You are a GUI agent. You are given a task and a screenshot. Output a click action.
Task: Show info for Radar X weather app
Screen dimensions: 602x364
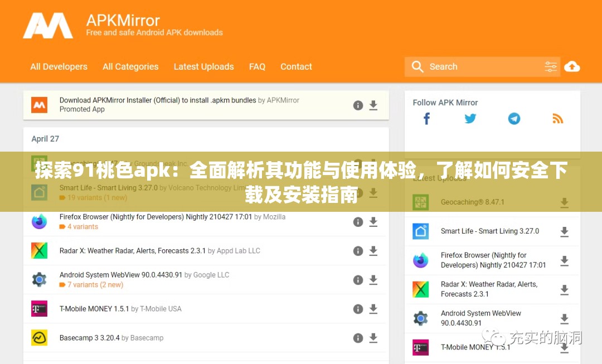(358, 251)
